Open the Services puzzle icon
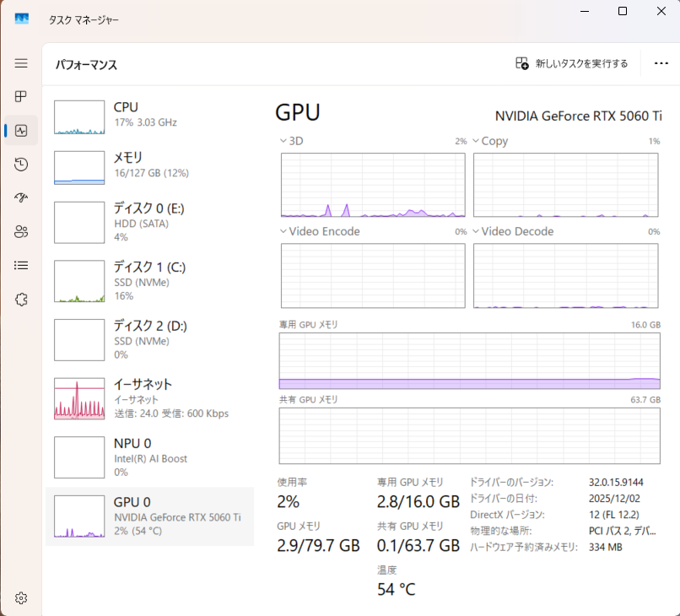Image resolution: width=680 pixels, height=616 pixels. pyautogui.click(x=21, y=299)
